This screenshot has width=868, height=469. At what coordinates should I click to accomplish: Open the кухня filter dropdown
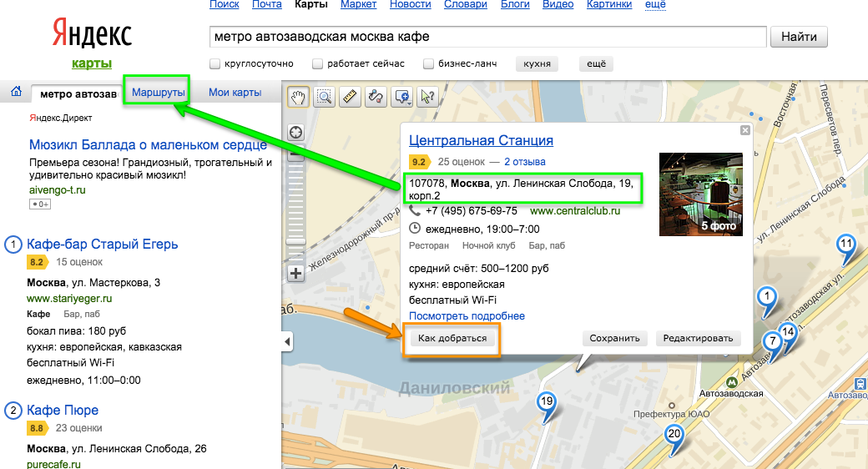coord(537,63)
